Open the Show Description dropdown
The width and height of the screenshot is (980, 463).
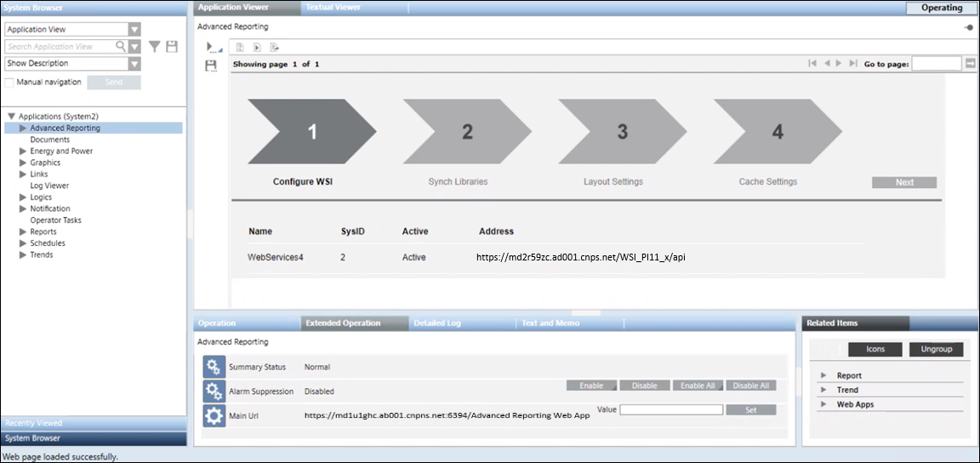coord(134,64)
